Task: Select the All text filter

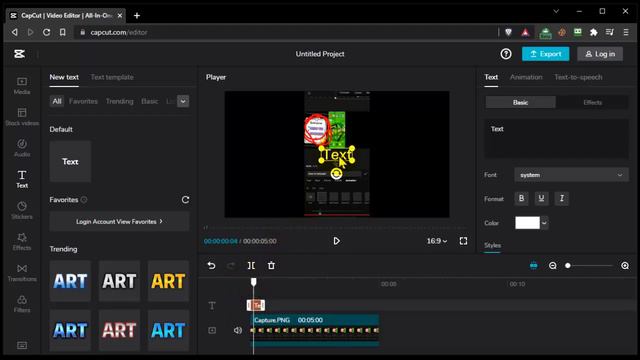Action: 57,101
